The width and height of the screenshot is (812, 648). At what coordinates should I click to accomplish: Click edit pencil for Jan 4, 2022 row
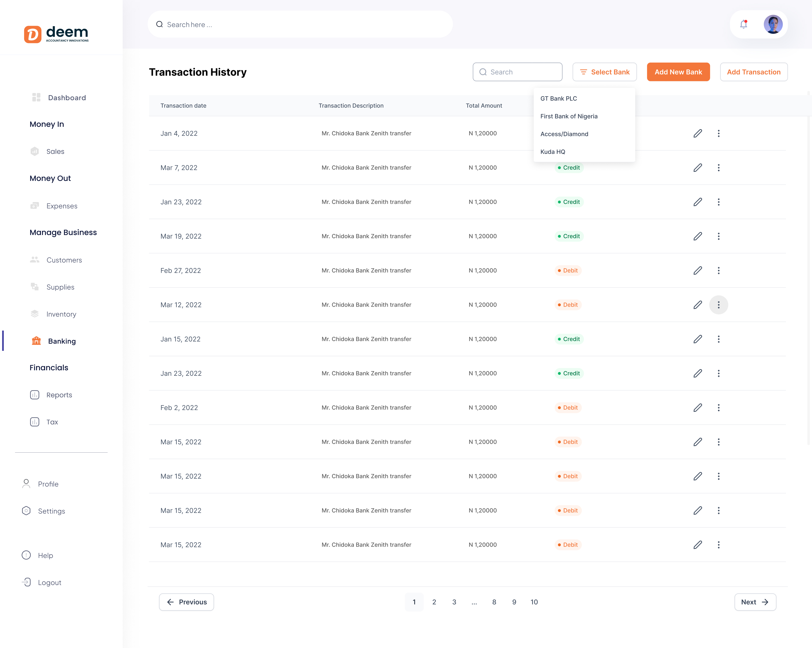(x=698, y=133)
